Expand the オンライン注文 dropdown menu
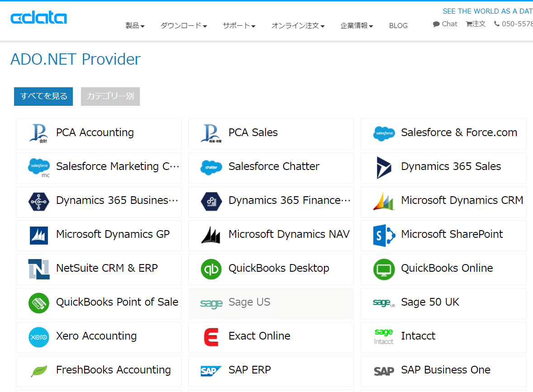The image size is (533, 392). [298, 25]
